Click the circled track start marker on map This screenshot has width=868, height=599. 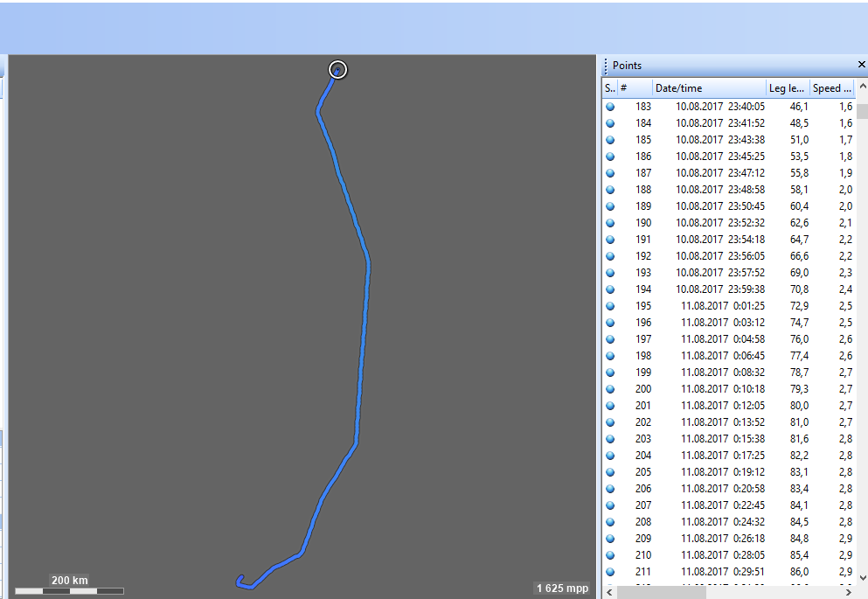tap(338, 70)
